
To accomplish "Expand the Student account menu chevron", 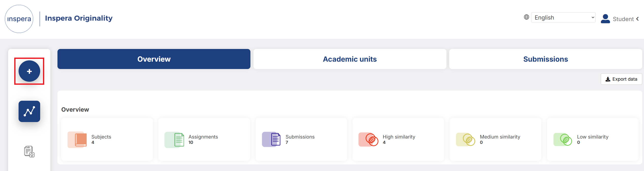I will [637, 19].
